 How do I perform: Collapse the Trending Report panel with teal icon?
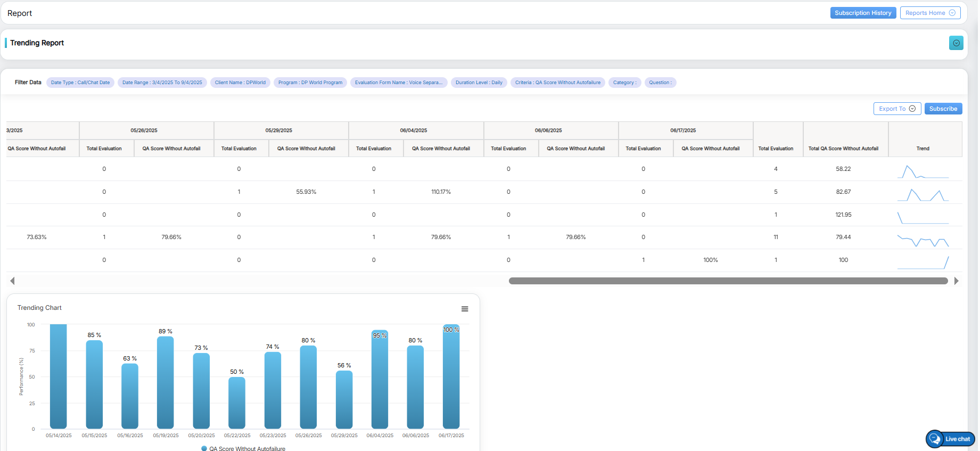coord(956,43)
